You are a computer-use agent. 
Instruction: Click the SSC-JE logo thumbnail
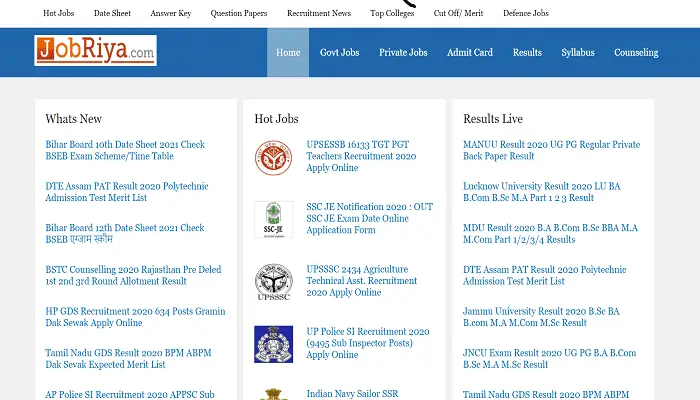point(274,219)
